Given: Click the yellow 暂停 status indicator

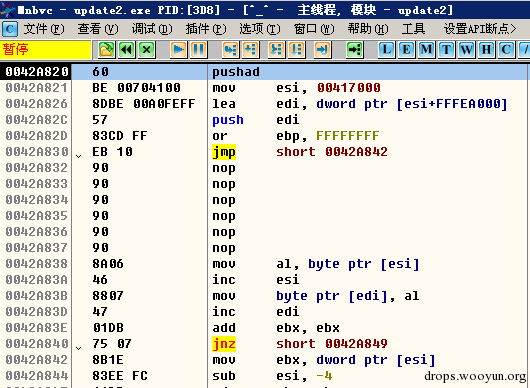Looking at the screenshot, I should (46, 50).
